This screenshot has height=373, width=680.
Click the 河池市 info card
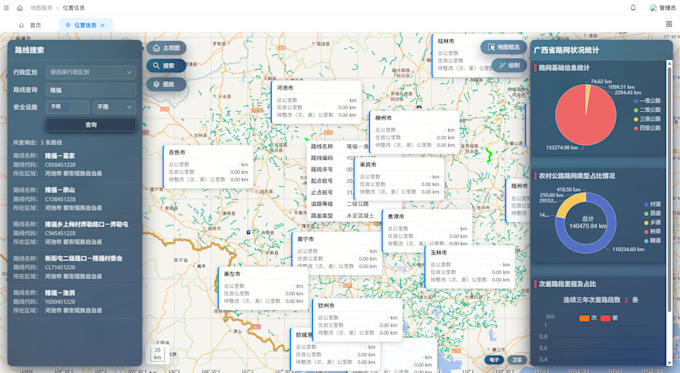pyautogui.click(x=316, y=102)
